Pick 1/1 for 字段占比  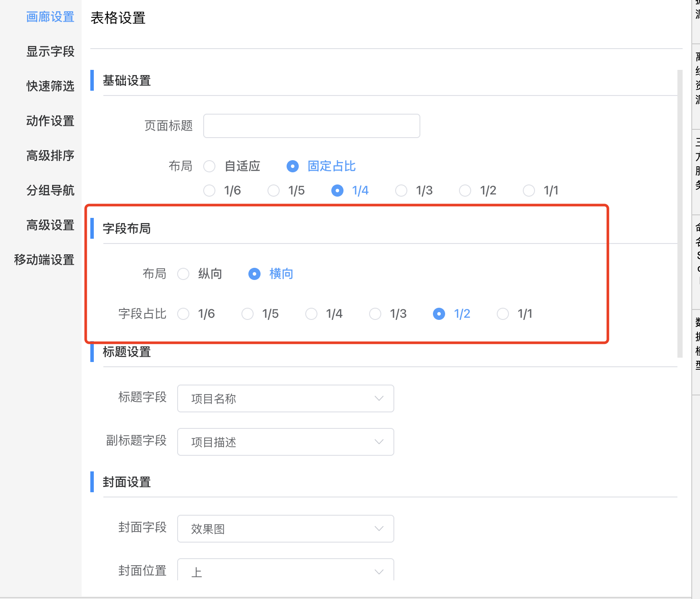click(x=503, y=314)
